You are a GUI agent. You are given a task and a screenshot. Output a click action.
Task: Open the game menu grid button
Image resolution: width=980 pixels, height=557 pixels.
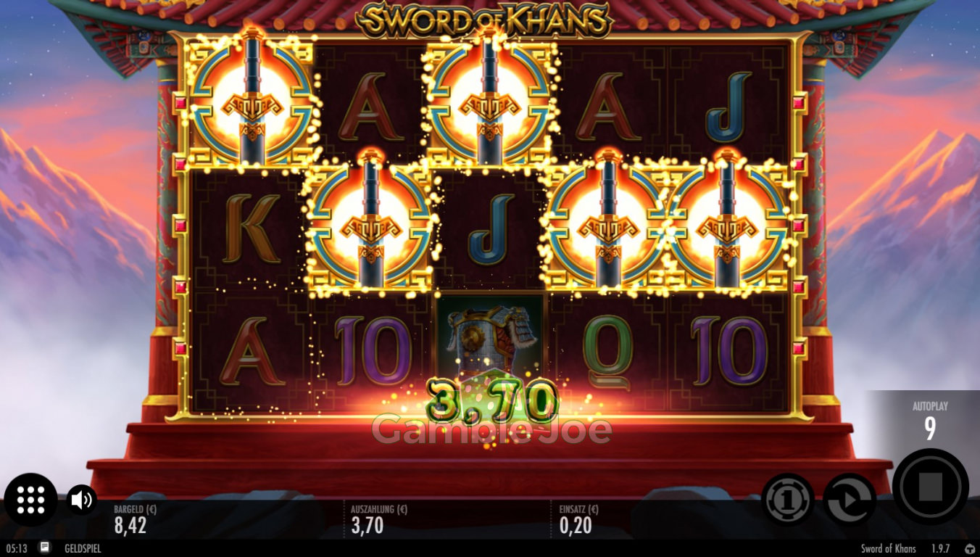(x=30, y=500)
